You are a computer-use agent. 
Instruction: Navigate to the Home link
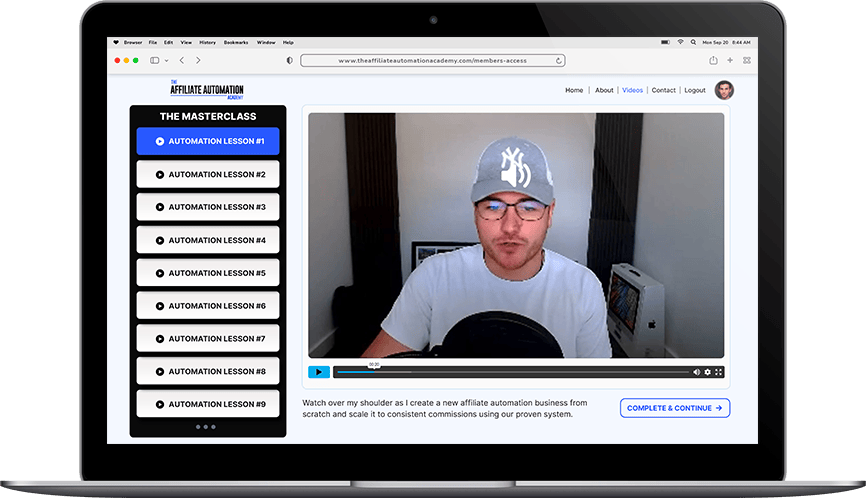[574, 90]
